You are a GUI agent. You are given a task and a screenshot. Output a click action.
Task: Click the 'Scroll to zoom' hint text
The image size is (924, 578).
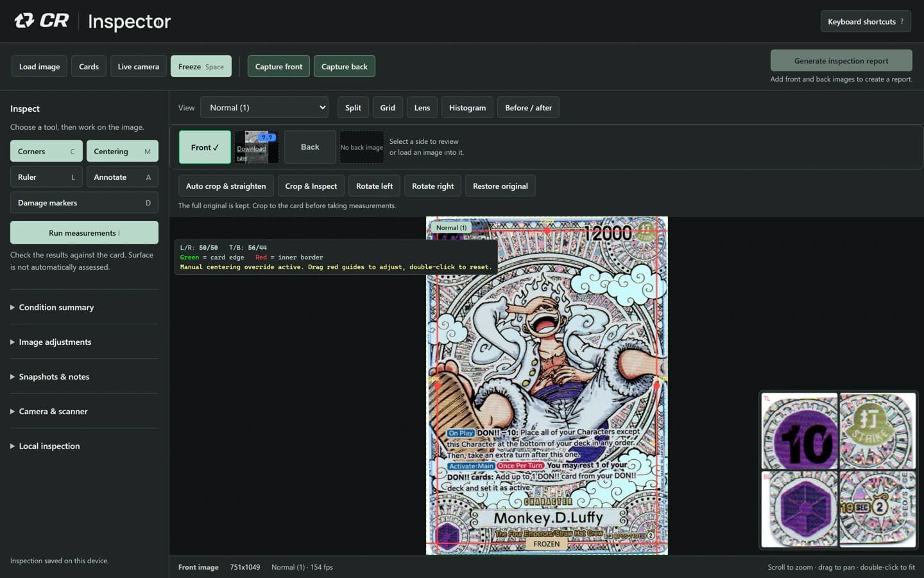click(841, 567)
